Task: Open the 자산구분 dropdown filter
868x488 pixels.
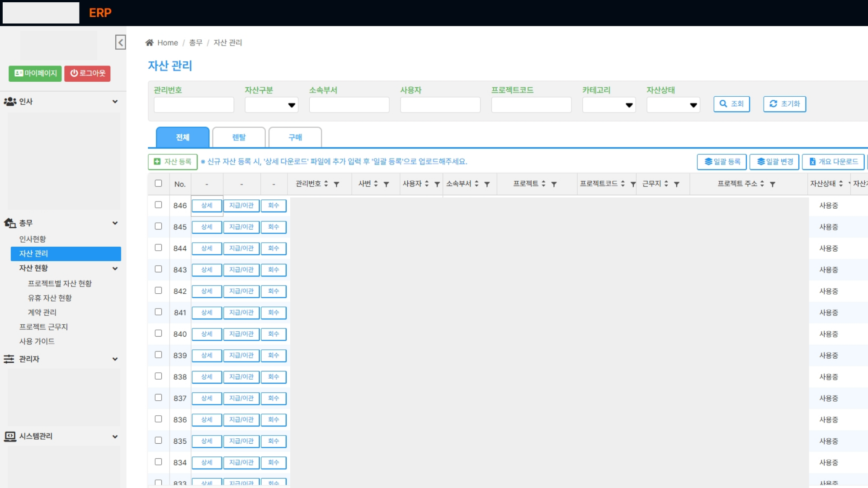Action: (271, 105)
